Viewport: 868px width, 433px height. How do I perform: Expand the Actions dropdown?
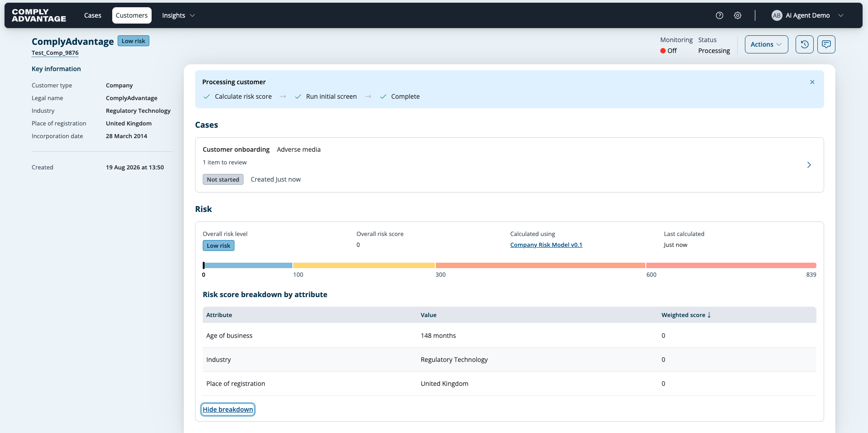766,44
